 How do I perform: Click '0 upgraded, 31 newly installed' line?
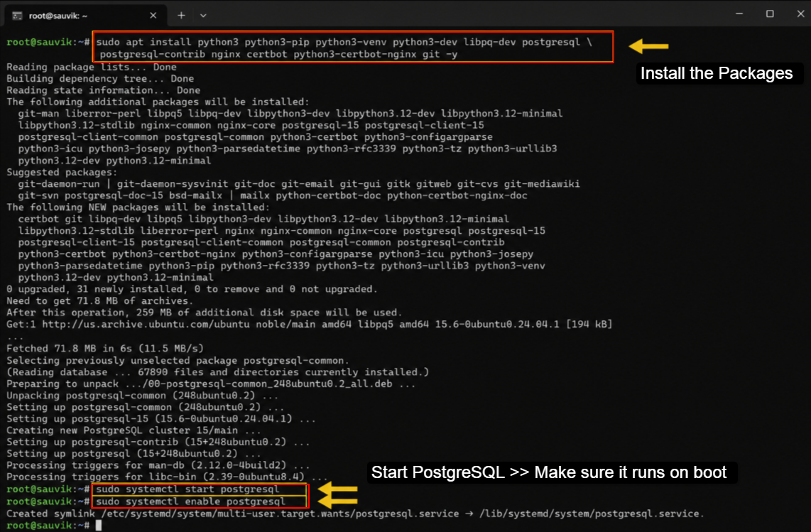point(192,289)
